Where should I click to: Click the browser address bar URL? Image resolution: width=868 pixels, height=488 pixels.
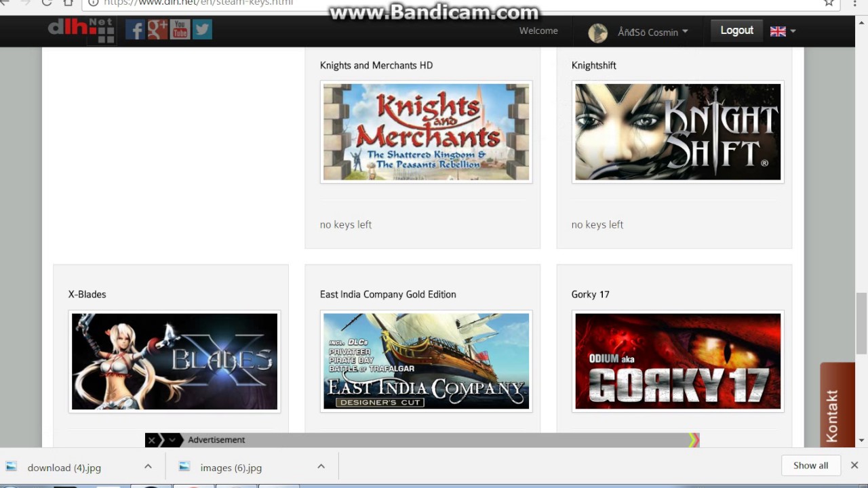pos(198,3)
